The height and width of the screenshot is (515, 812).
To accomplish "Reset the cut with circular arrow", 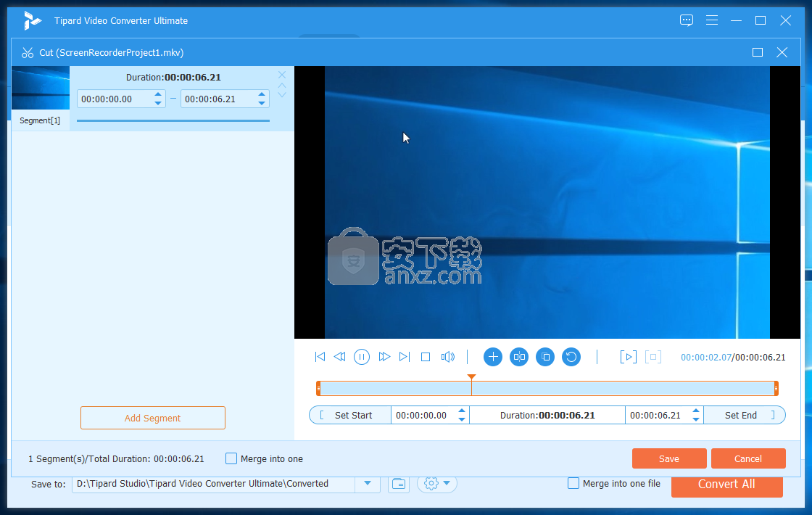I will (571, 356).
